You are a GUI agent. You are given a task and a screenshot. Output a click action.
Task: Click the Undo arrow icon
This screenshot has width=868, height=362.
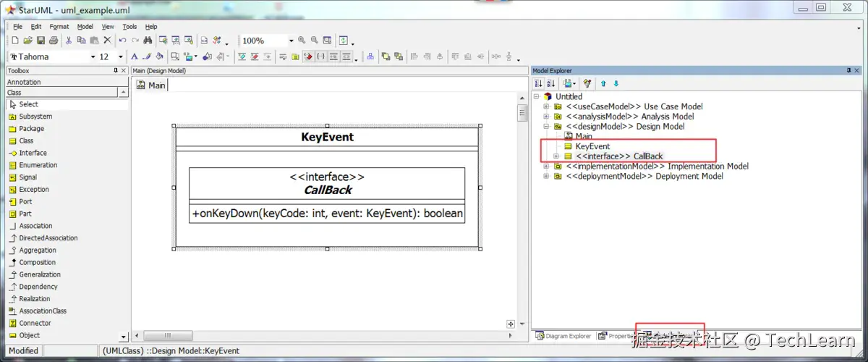pyautogui.click(x=122, y=41)
